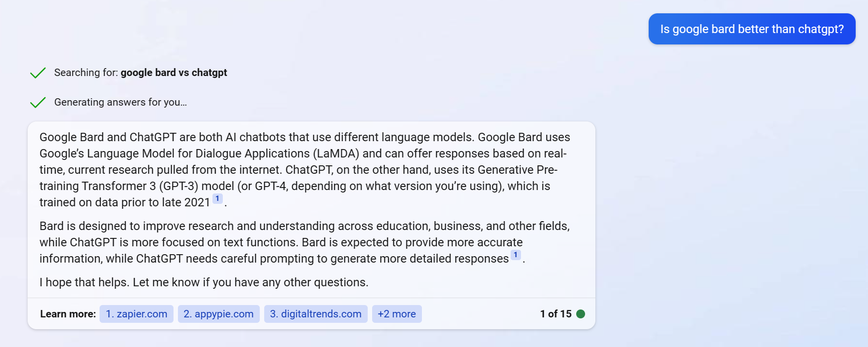Click the 'Generating answers for you…' status text
This screenshot has height=347, width=868.
point(121,102)
